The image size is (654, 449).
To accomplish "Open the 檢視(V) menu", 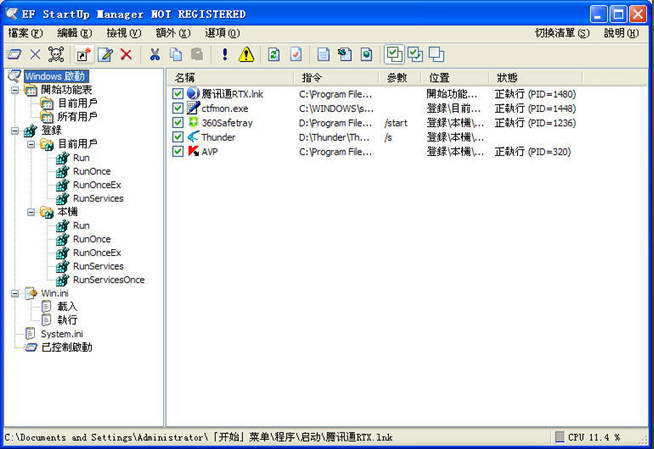I will pos(124,33).
